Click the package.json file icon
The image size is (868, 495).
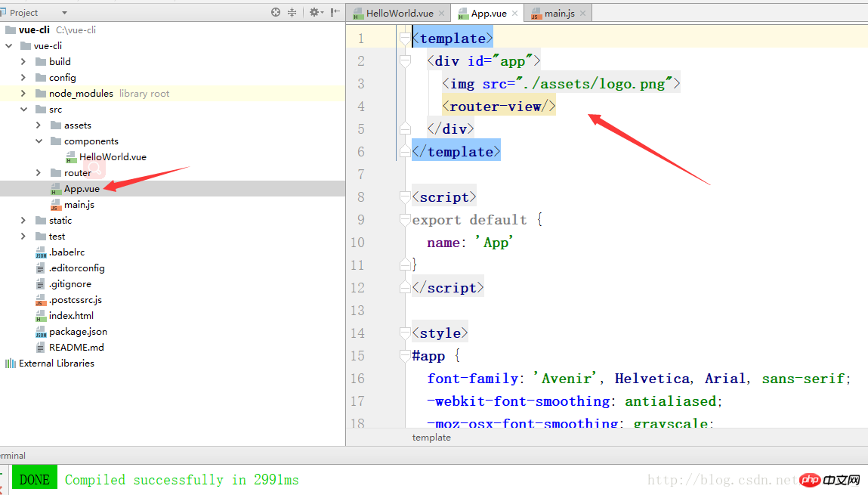tap(41, 333)
